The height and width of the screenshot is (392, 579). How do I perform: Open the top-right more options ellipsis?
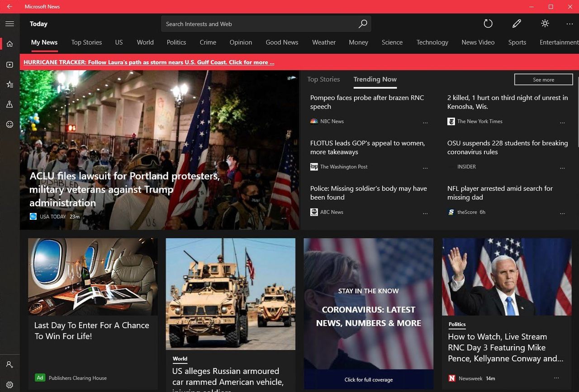(x=570, y=24)
